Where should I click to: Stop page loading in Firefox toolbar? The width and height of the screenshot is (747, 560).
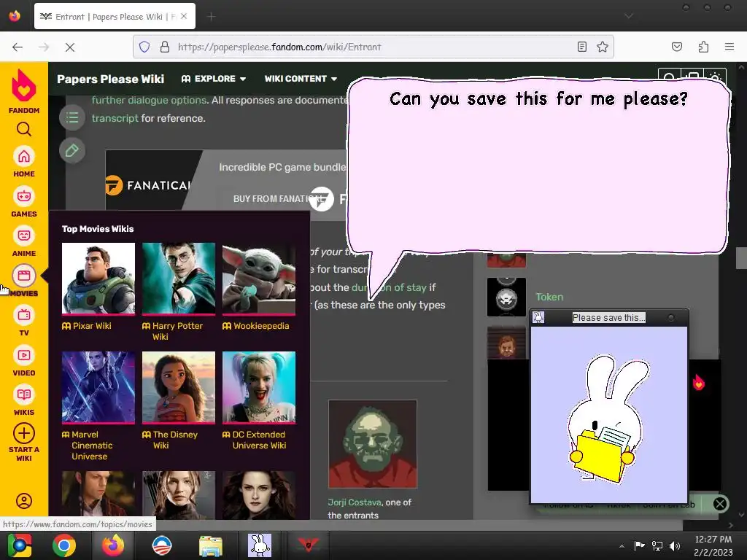[69, 47]
